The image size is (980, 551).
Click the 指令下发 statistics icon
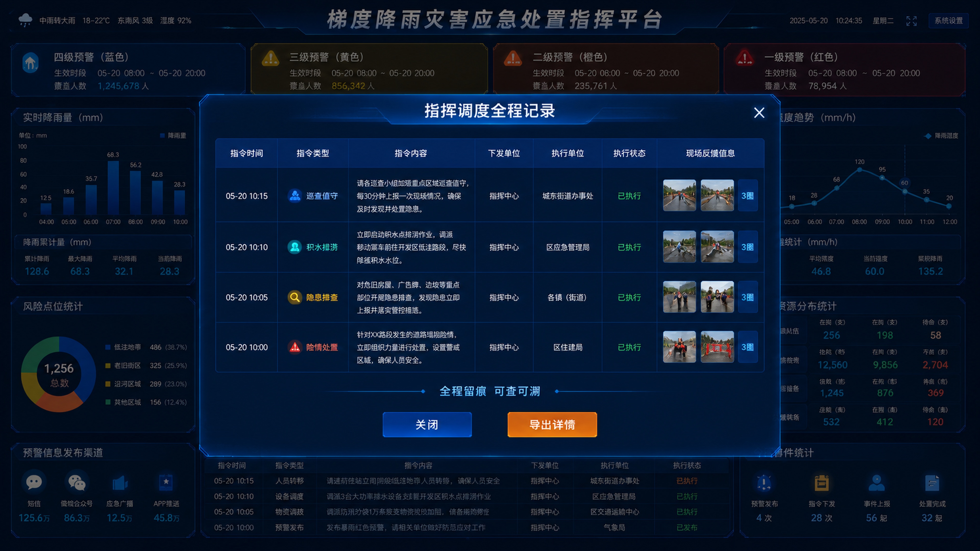pyautogui.click(x=821, y=483)
